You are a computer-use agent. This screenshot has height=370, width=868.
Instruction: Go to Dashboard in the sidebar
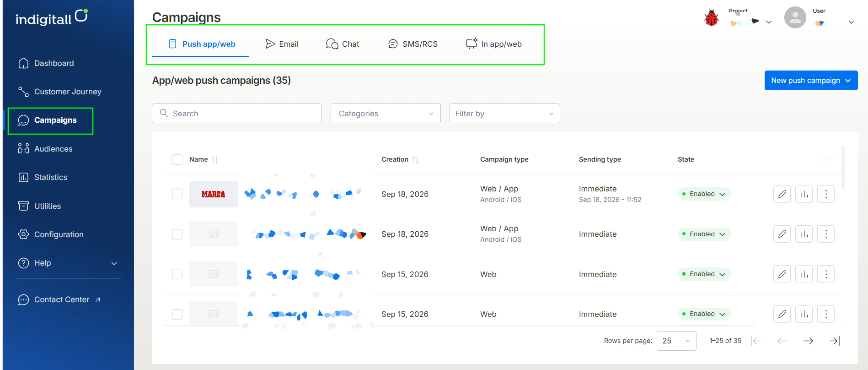click(x=46, y=63)
